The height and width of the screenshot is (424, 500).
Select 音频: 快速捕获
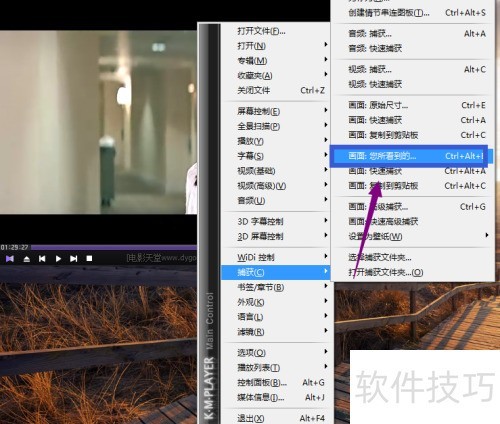point(413,48)
